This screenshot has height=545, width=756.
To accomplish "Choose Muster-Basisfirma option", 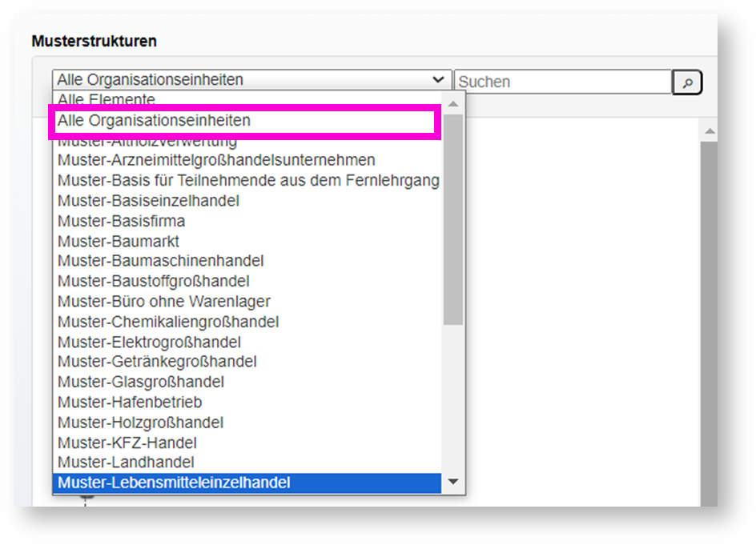I will click(121, 221).
